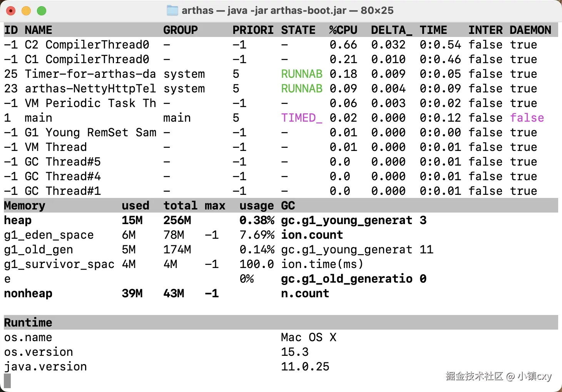Click the 256M heap total value
This screenshot has width=562, height=392.
click(x=177, y=220)
